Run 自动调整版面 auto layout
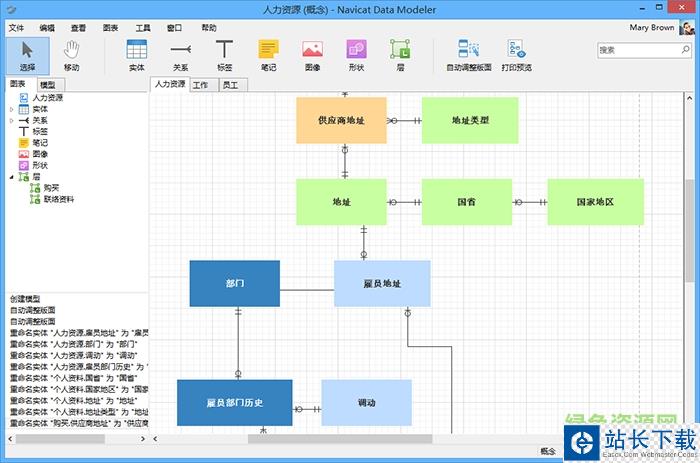Screen dimensions: 700x463 (x=469, y=56)
